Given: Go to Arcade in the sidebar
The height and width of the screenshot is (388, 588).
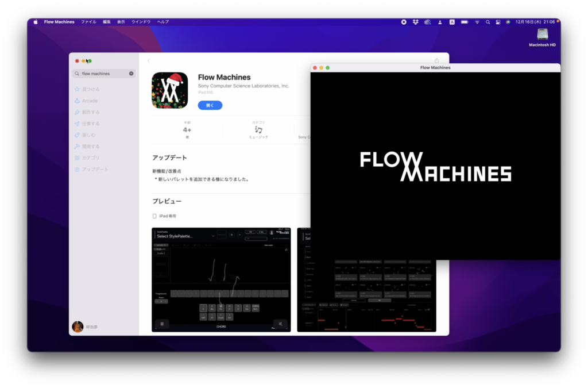Looking at the screenshot, I should (x=90, y=101).
